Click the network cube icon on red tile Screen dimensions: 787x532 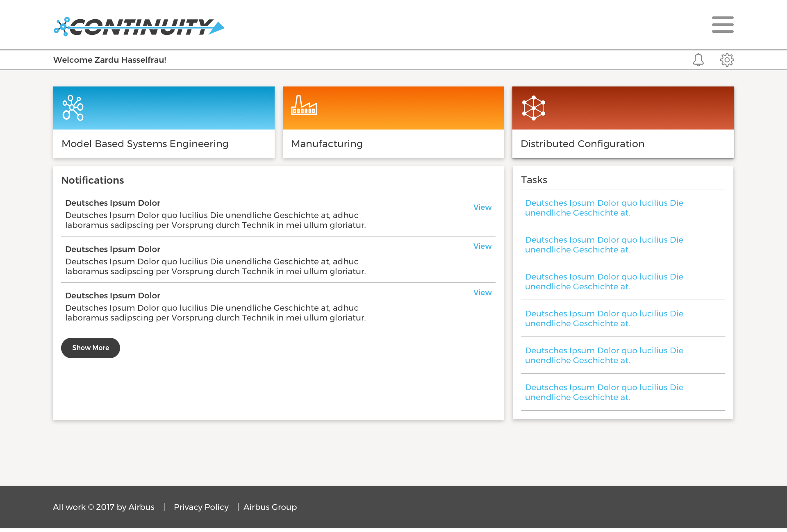point(533,108)
